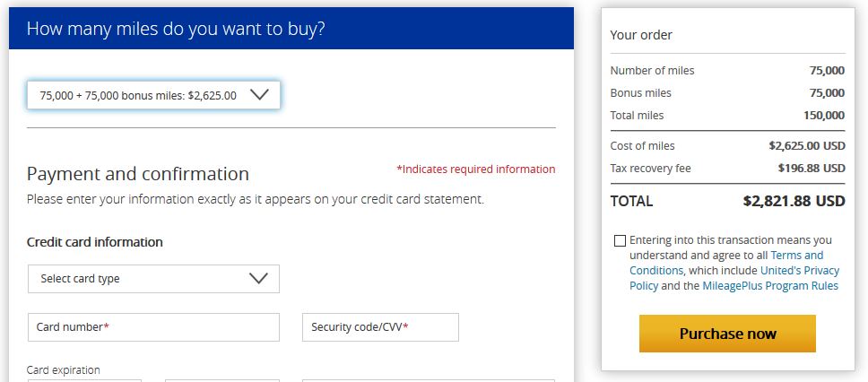The width and height of the screenshot is (868, 382).
Task: Click the 'Indicates required information' note
Action: [x=475, y=169]
